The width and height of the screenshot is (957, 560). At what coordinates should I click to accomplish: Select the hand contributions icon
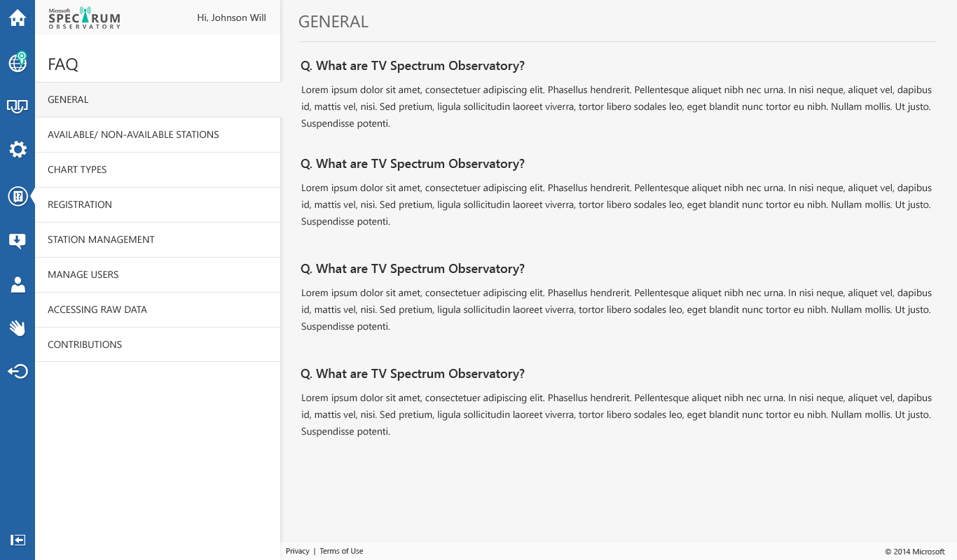coord(18,328)
